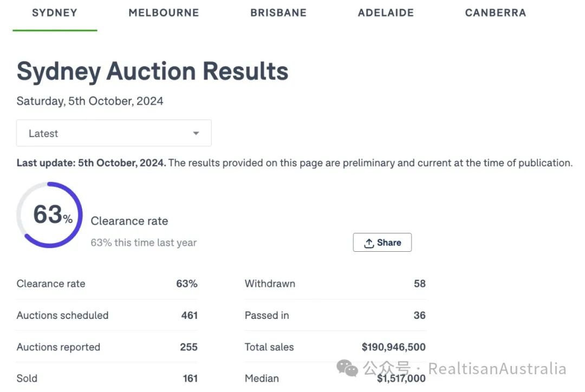Click the "63% this time last year" text
The width and height of the screenshot is (585, 392).
coord(144,243)
